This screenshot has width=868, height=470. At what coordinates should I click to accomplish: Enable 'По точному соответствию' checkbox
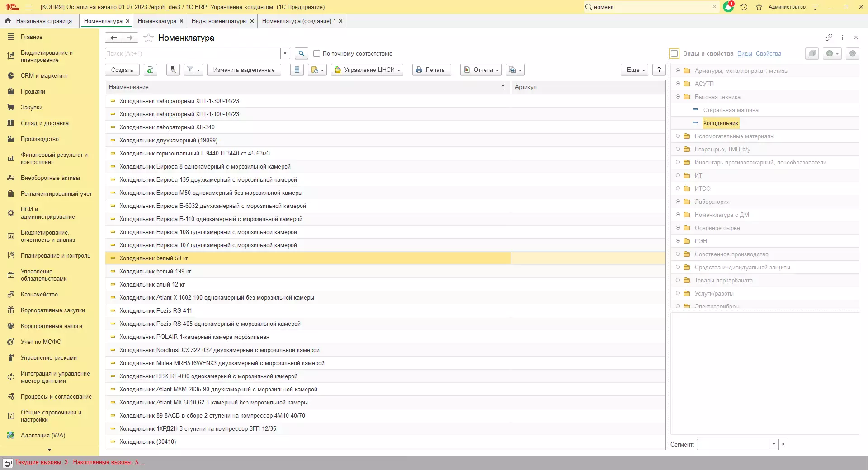316,53
